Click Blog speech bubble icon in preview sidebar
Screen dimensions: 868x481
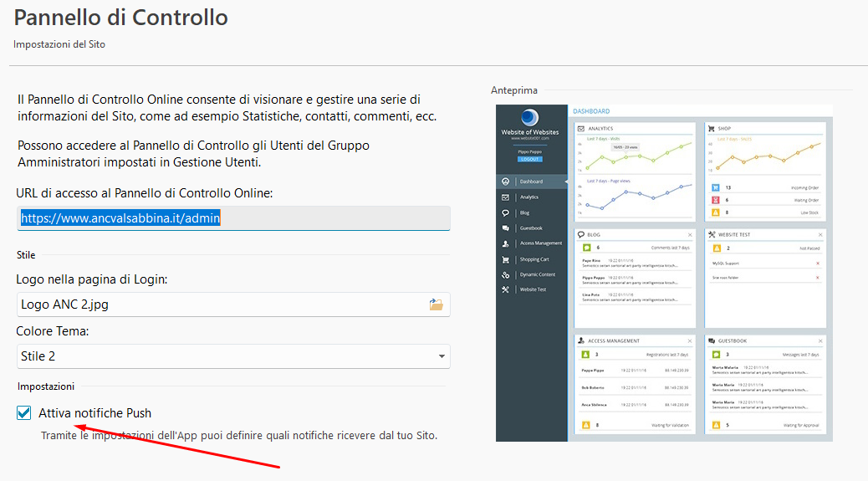click(x=505, y=212)
